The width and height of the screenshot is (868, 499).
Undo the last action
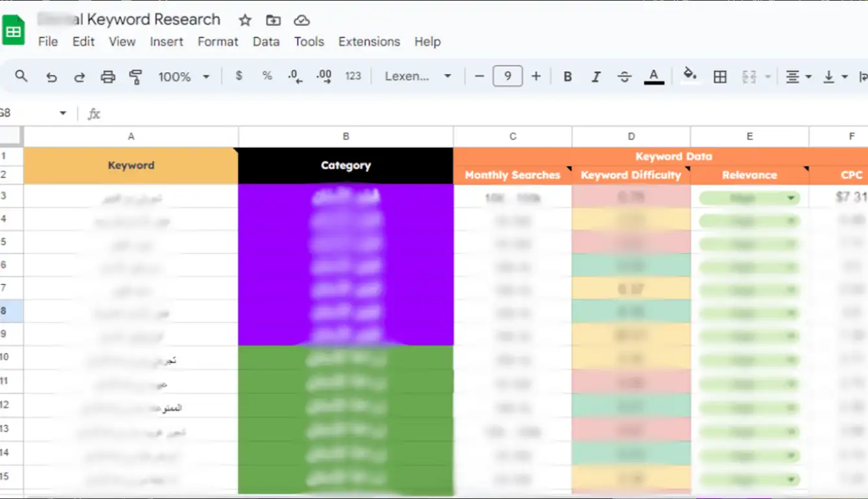click(x=51, y=77)
